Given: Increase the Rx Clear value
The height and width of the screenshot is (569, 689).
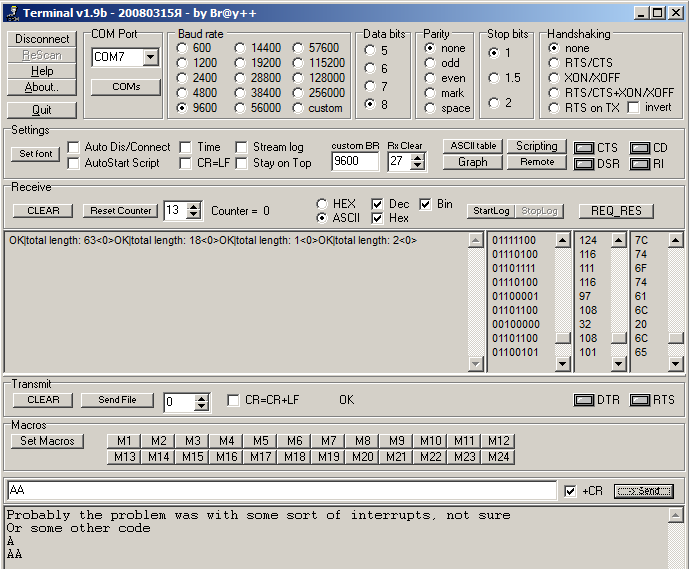Looking at the screenshot, I should (x=418, y=157).
